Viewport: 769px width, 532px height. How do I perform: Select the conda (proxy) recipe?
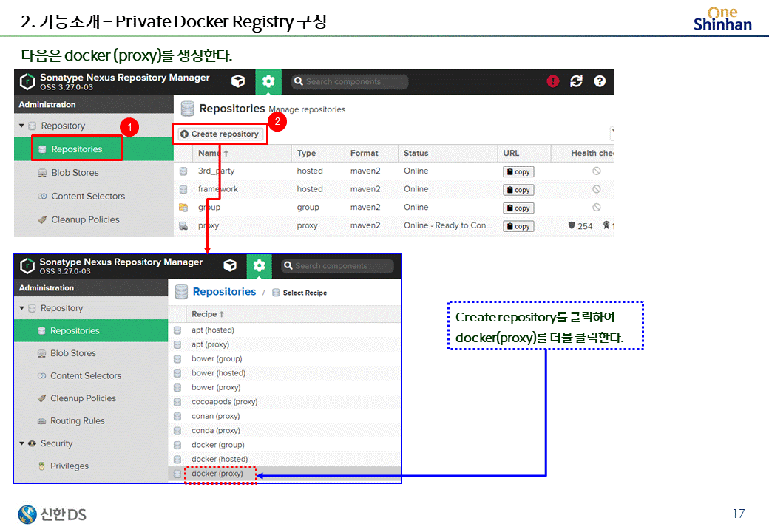pyautogui.click(x=285, y=431)
